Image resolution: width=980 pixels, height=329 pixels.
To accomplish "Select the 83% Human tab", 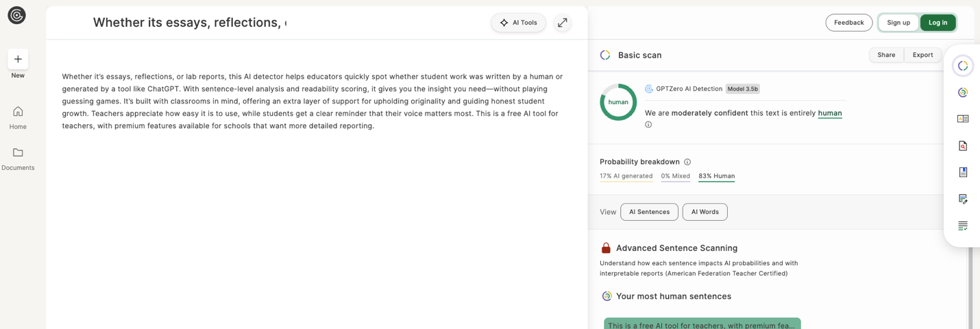I will (716, 176).
